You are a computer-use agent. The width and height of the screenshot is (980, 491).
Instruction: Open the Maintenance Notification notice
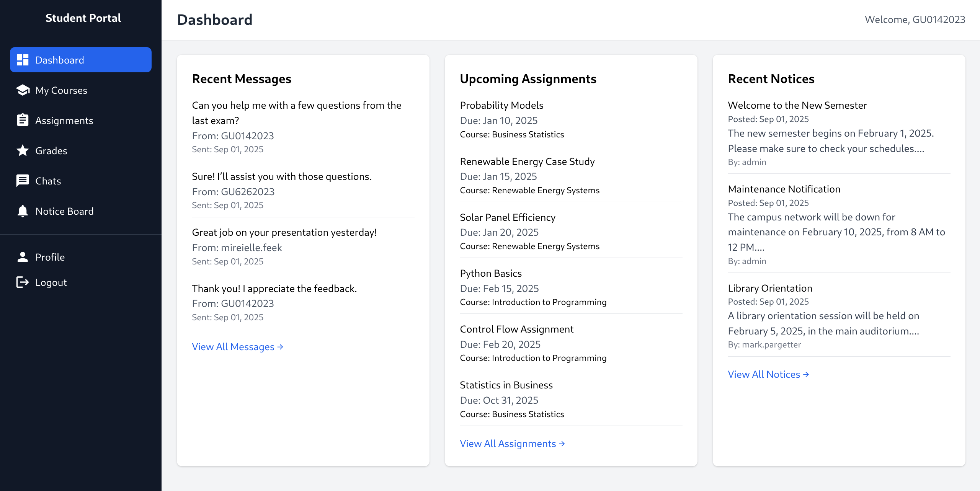(784, 189)
